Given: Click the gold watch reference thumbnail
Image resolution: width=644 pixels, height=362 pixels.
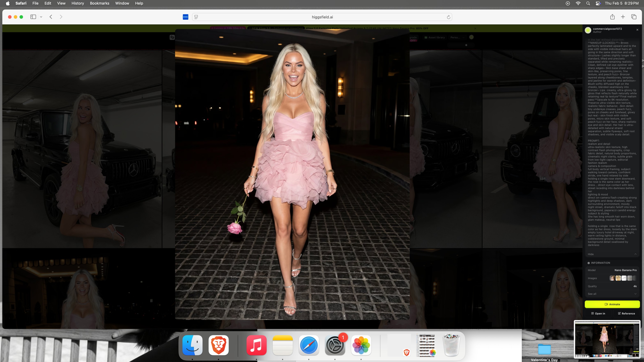Looking at the screenshot, I should 618,278.
